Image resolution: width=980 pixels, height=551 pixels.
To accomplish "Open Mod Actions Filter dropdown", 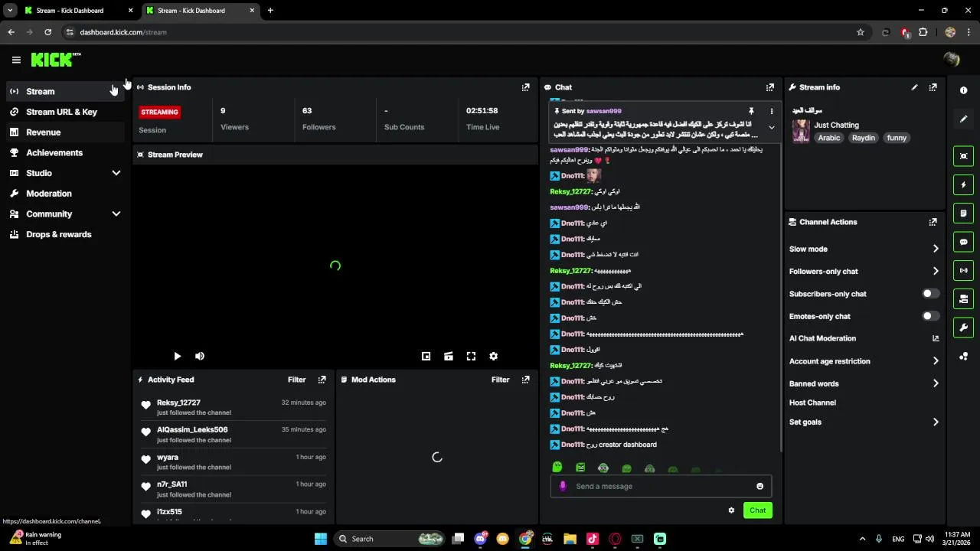I will 500,380.
